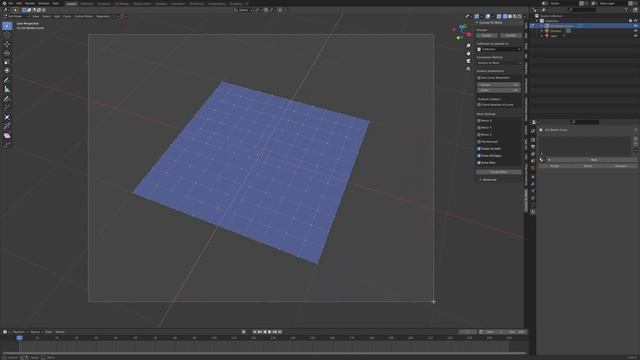Click the Assign button
The width and height of the screenshot is (640, 360).
[554, 166]
